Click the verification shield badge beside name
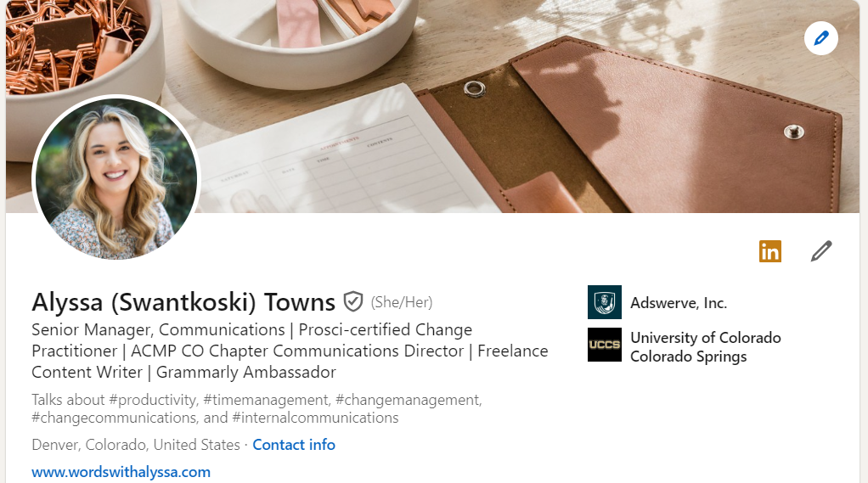This screenshot has height=483, width=868. [353, 301]
